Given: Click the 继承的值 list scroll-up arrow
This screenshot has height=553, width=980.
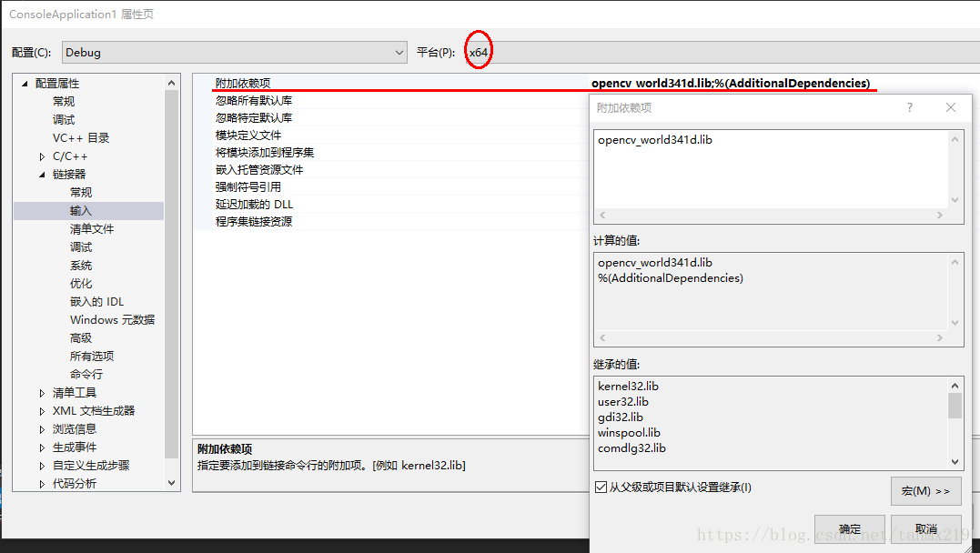Looking at the screenshot, I should (x=955, y=386).
